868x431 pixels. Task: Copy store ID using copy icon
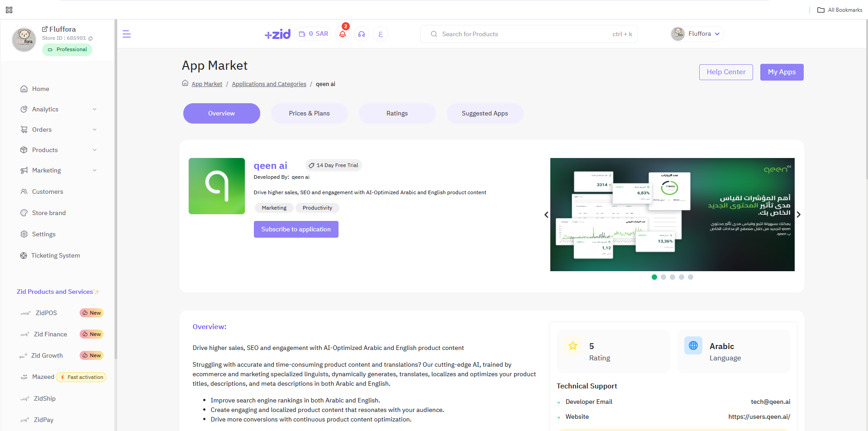click(x=91, y=38)
